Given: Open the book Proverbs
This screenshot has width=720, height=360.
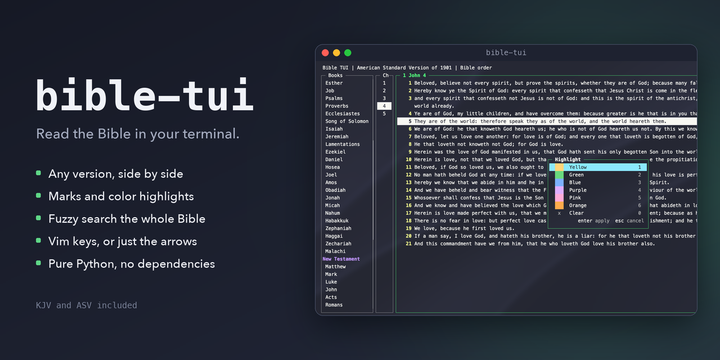Looking at the screenshot, I should coord(337,106).
